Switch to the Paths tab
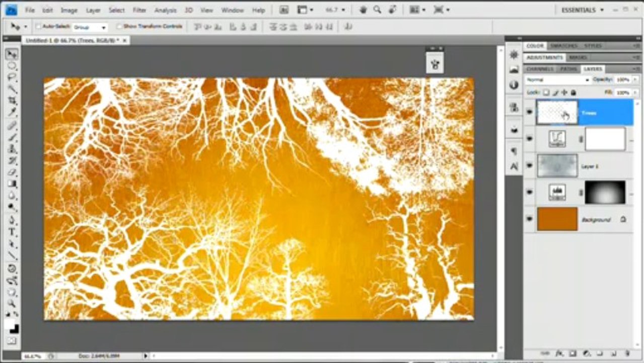This screenshot has height=363, width=644. [568, 69]
